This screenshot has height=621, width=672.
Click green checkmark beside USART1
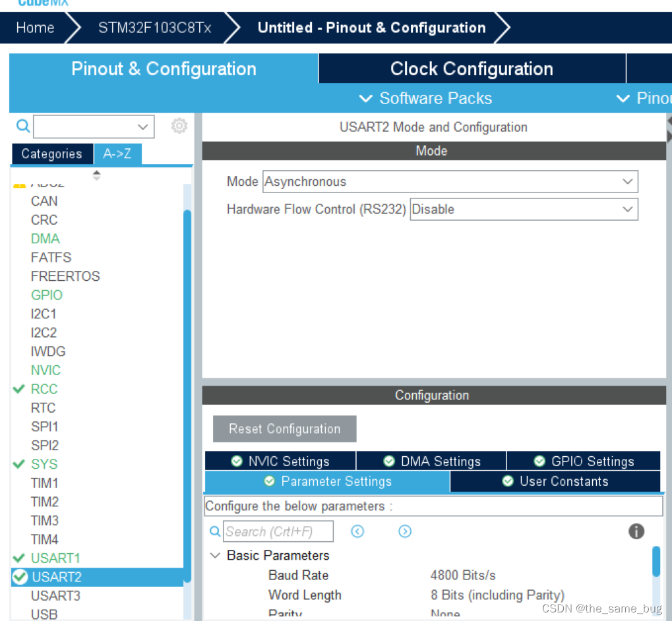coord(19,558)
